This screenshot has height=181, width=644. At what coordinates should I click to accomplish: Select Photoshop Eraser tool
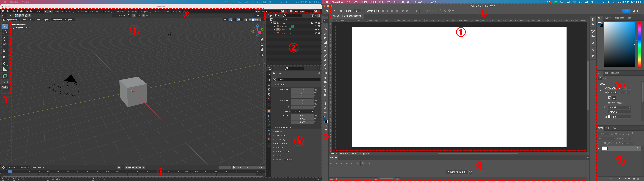325,69
